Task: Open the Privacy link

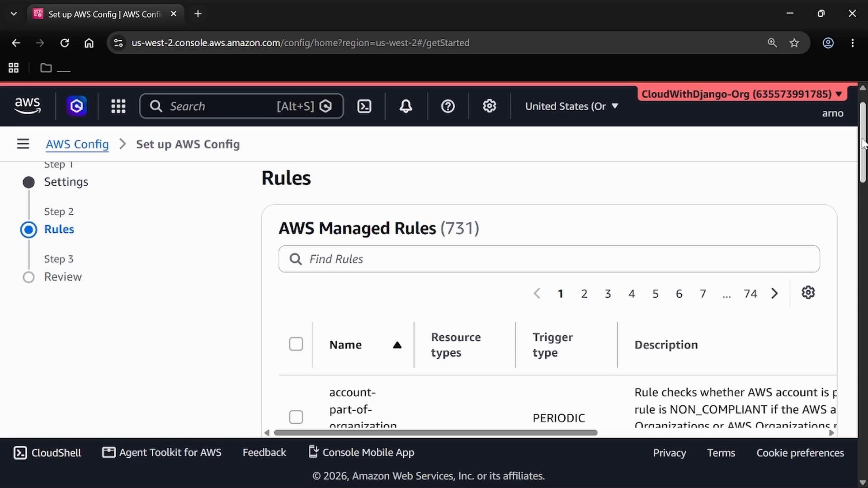Action: pyautogui.click(x=670, y=453)
